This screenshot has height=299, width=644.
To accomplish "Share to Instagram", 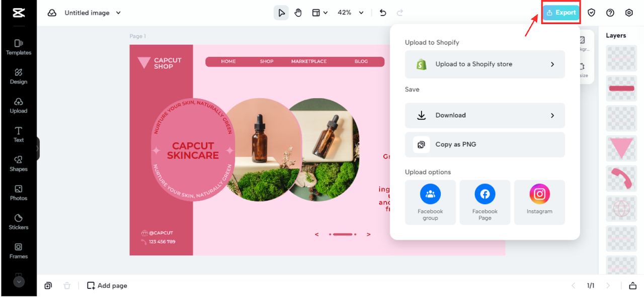I will tap(539, 203).
